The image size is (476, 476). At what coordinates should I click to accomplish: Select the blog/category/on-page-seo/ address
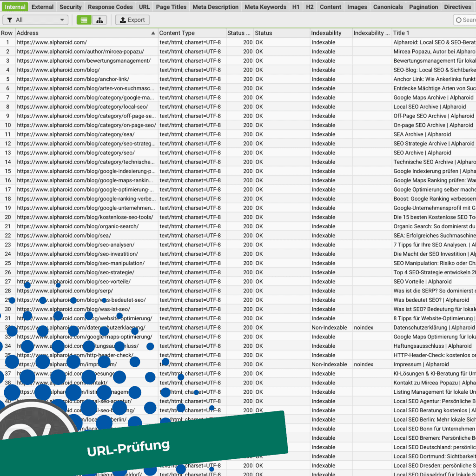pos(86,125)
